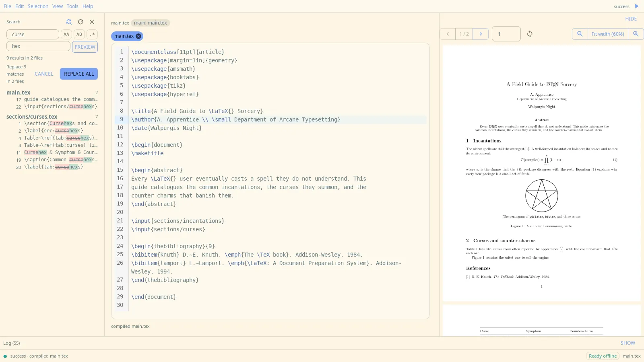Open the Tools menu
Image resolution: width=644 pixels, height=362 pixels.
point(72,6)
